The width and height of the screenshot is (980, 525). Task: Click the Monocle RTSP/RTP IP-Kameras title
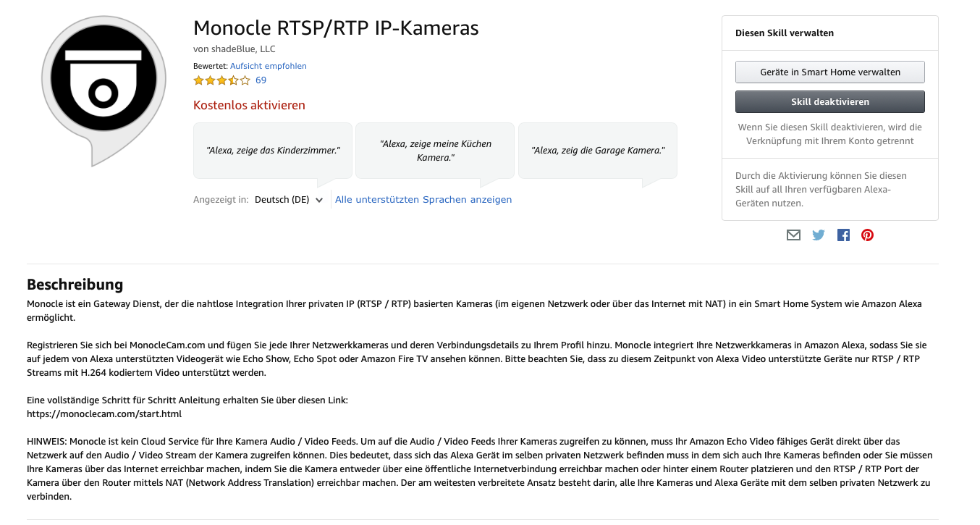pyautogui.click(x=336, y=28)
